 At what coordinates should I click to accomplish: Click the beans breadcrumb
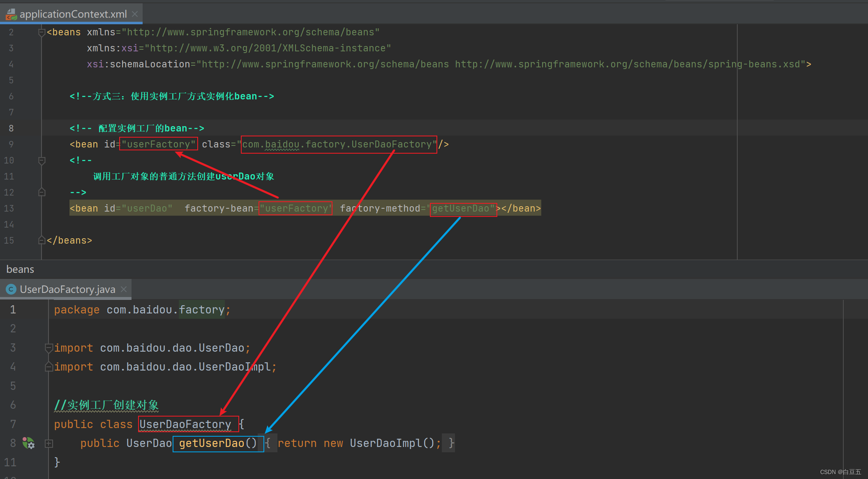pyautogui.click(x=20, y=269)
